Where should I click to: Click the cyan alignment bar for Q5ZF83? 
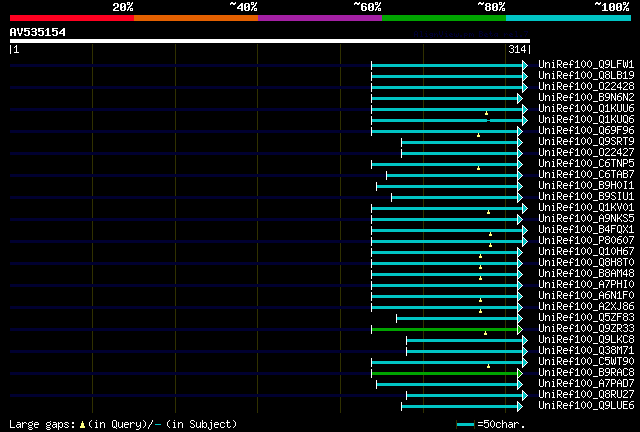[x=457, y=318]
